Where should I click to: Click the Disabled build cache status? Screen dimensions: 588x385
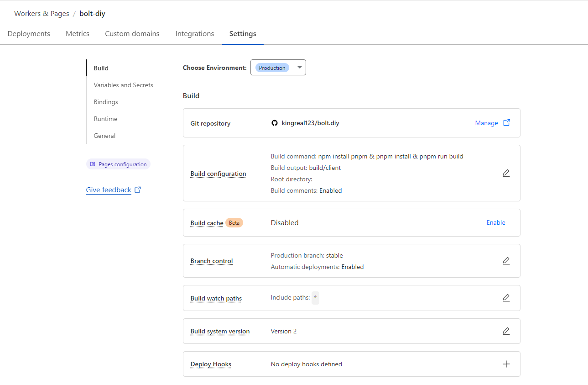point(285,222)
